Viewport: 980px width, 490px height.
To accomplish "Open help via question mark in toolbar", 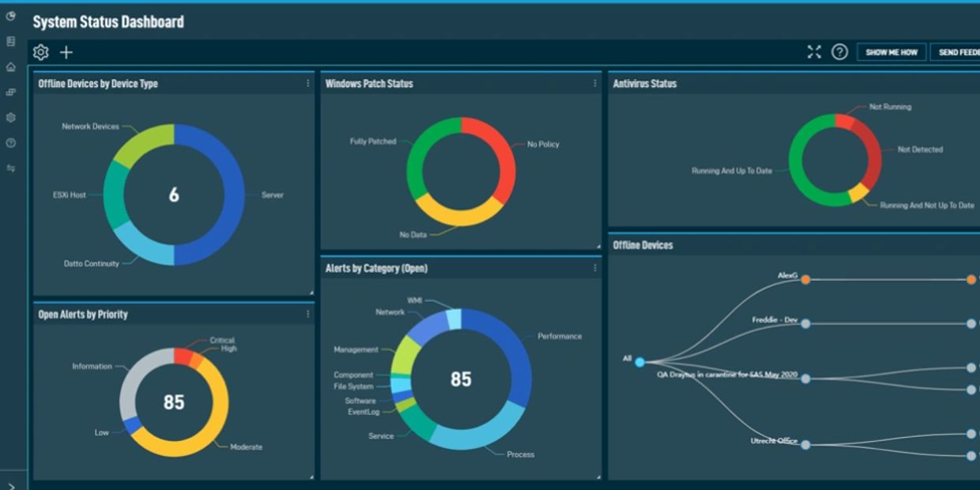I will [x=839, y=52].
